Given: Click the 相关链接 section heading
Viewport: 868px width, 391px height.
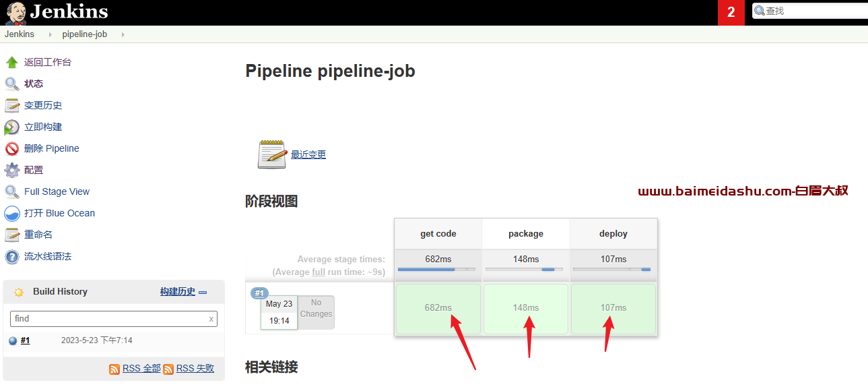Looking at the screenshot, I should click(x=271, y=367).
